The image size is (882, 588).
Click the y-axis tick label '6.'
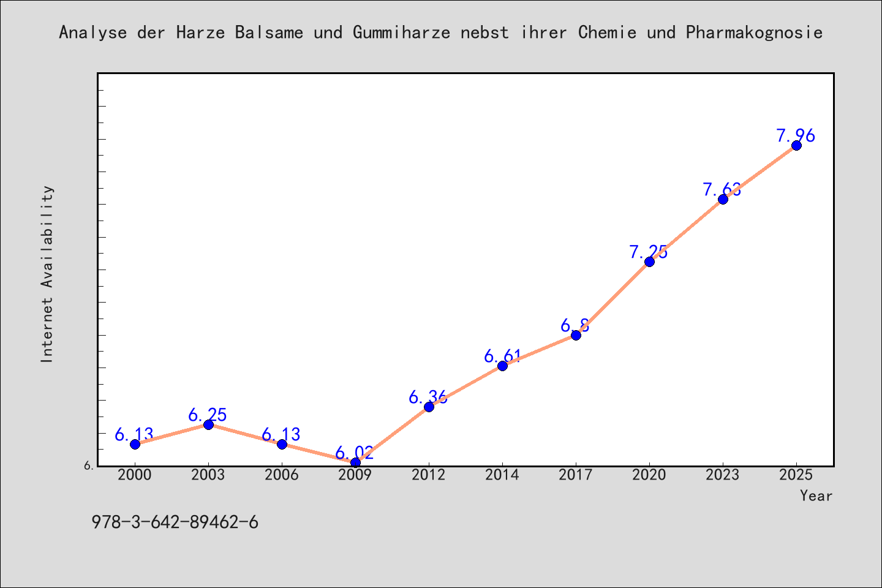(x=89, y=466)
